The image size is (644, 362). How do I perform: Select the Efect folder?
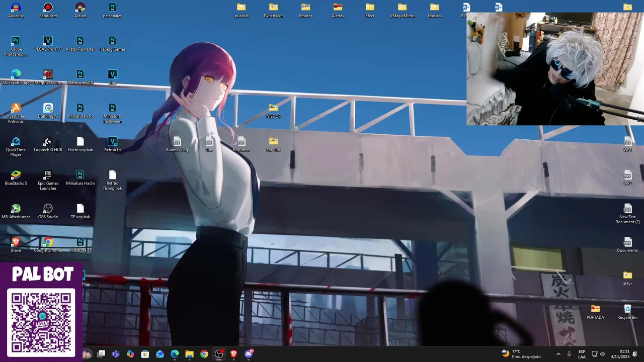coord(370,11)
